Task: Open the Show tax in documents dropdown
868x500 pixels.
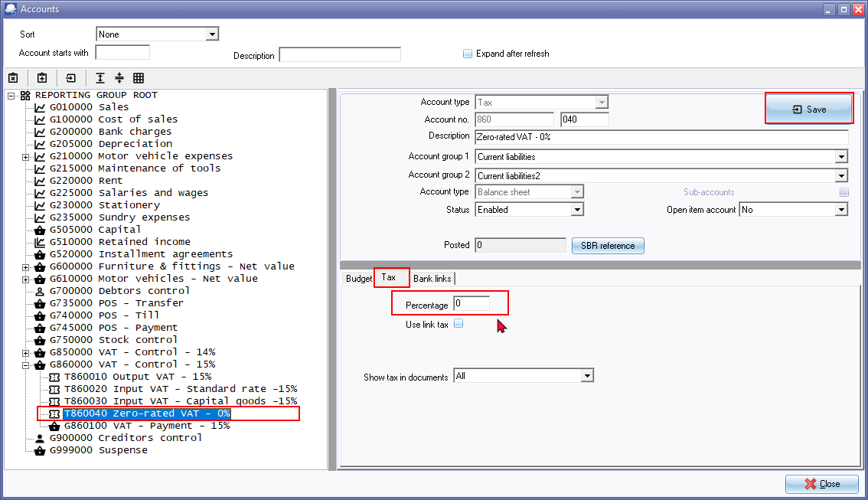Action: point(586,376)
